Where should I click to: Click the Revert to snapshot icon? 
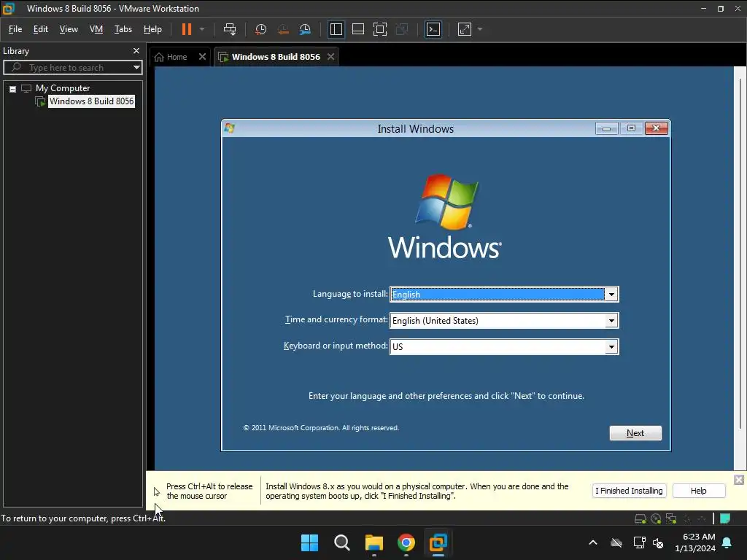[x=283, y=29]
